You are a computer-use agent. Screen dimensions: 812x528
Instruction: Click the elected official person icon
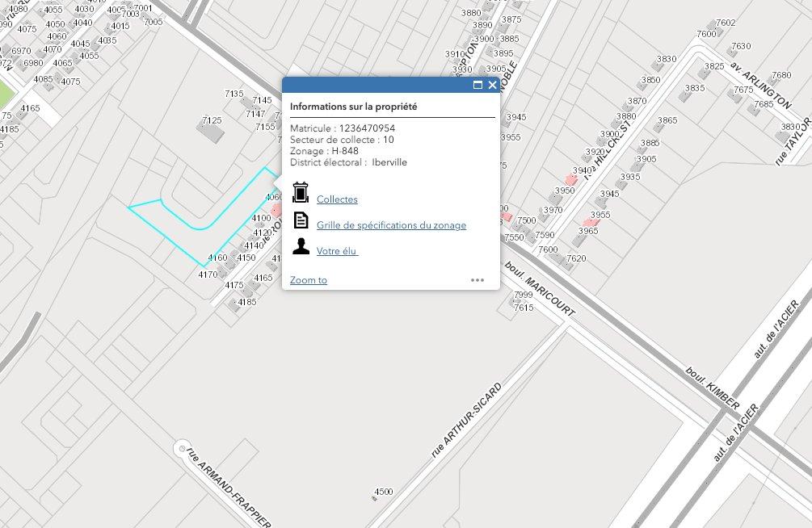pyautogui.click(x=301, y=246)
